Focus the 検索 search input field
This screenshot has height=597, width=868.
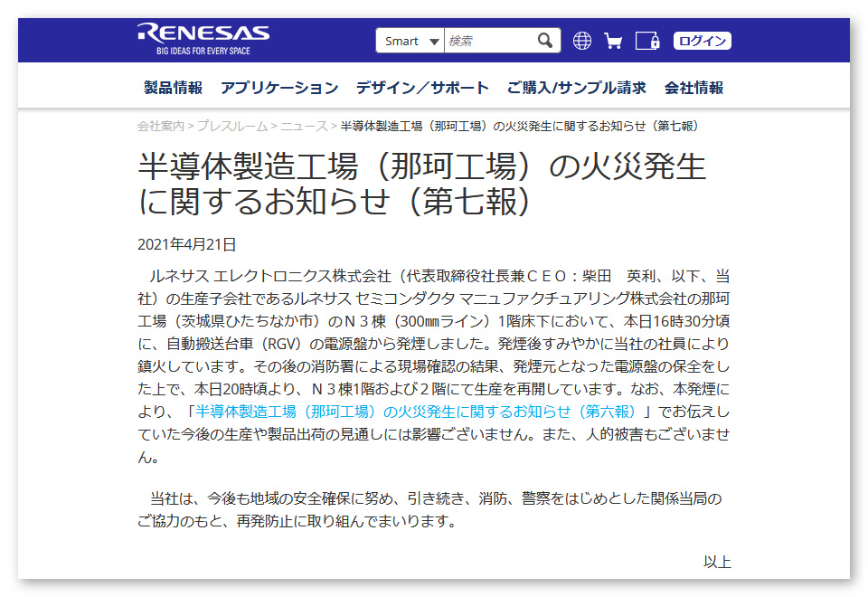pyautogui.click(x=489, y=41)
